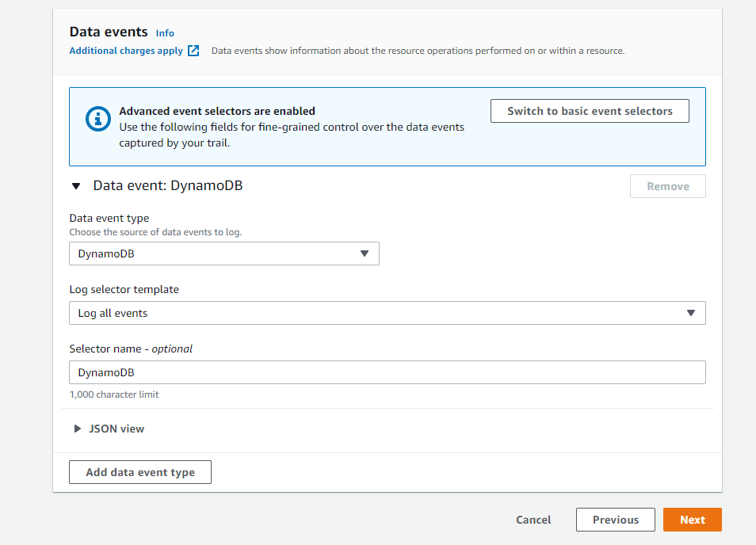Click the Info link beside Data events heading

pyautogui.click(x=165, y=33)
